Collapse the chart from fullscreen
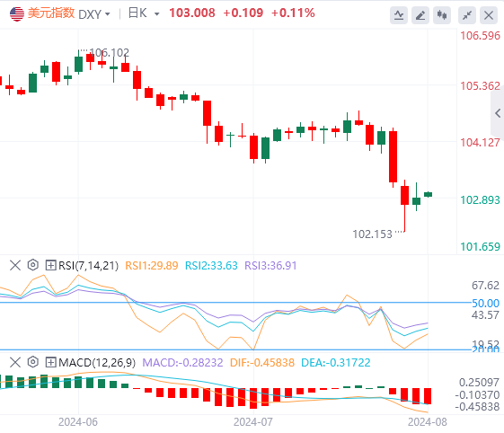The height and width of the screenshot is (433, 504). (467, 15)
